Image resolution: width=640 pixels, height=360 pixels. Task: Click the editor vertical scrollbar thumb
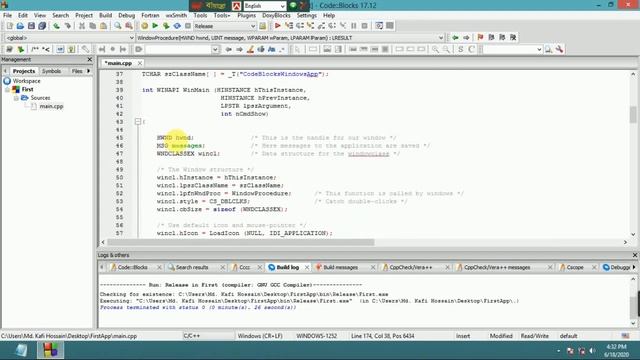pos(633,115)
